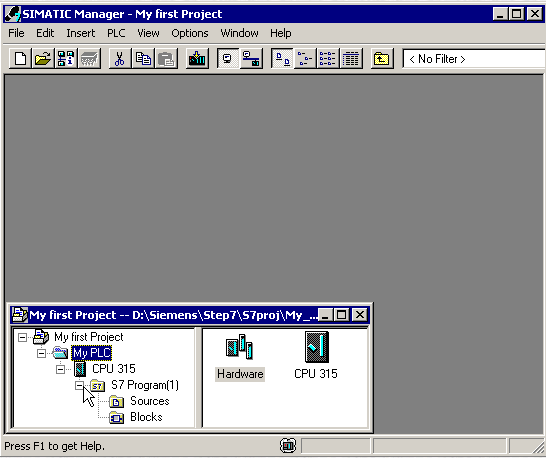Select the Sources folder

(x=150, y=401)
